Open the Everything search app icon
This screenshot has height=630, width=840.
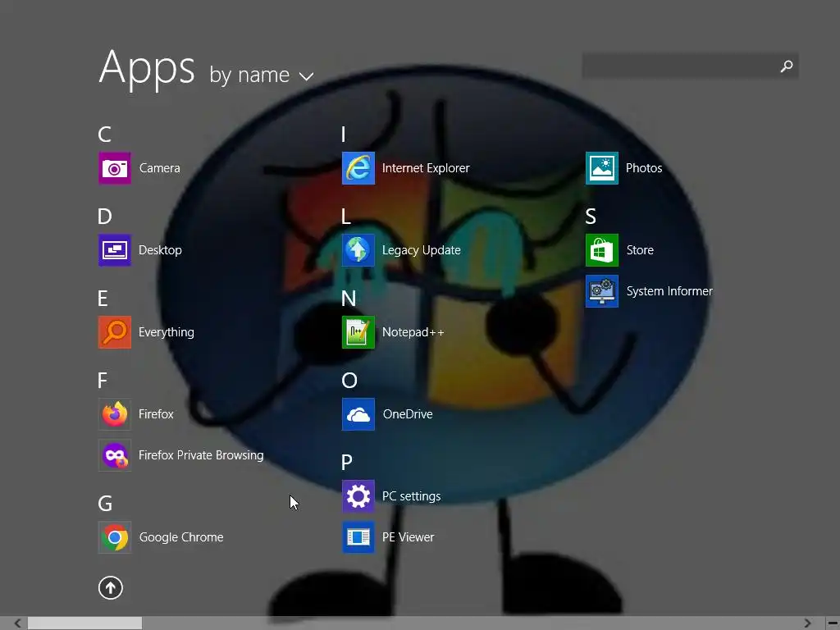pos(115,332)
